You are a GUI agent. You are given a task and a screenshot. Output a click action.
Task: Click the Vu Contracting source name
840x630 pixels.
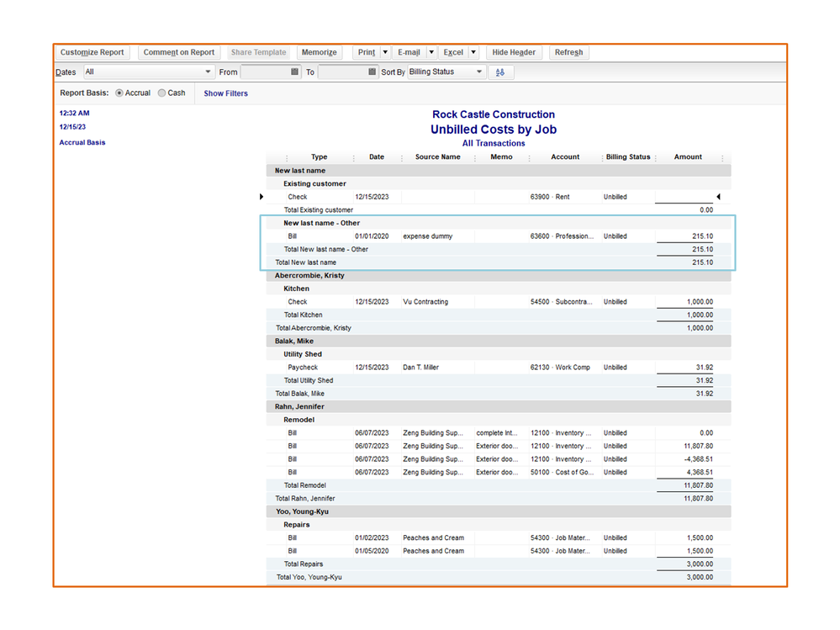[x=425, y=302]
